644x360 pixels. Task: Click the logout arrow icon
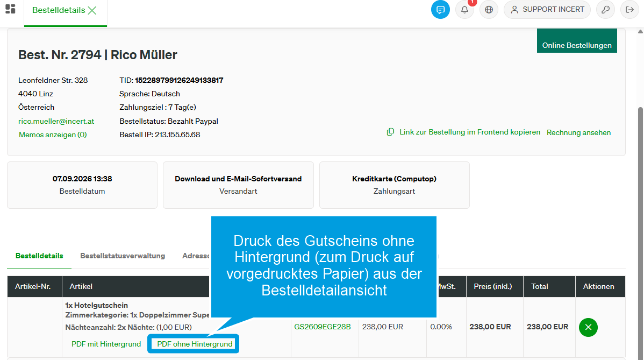629,10
